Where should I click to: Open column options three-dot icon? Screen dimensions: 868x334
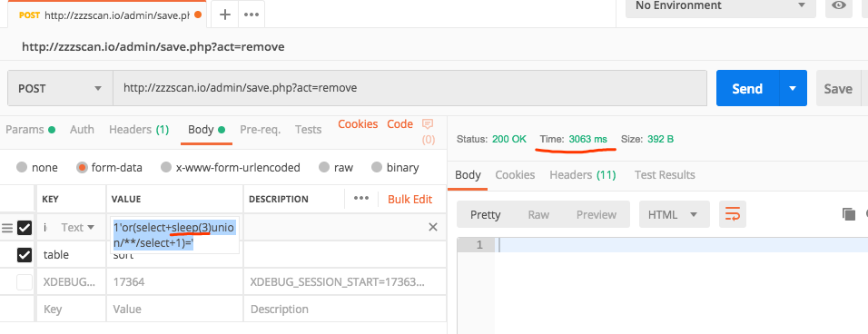(361, 199)
